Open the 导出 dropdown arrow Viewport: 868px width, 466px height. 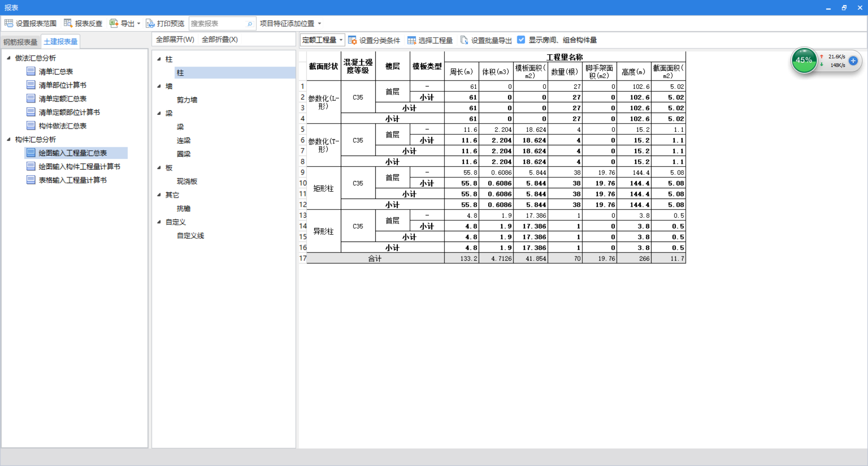coord(139,24)
